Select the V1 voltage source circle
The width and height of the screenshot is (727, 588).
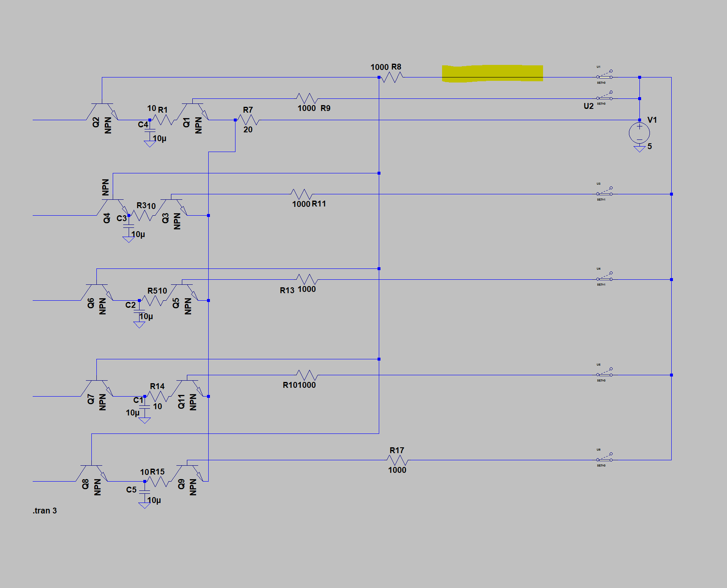point(639,133)
